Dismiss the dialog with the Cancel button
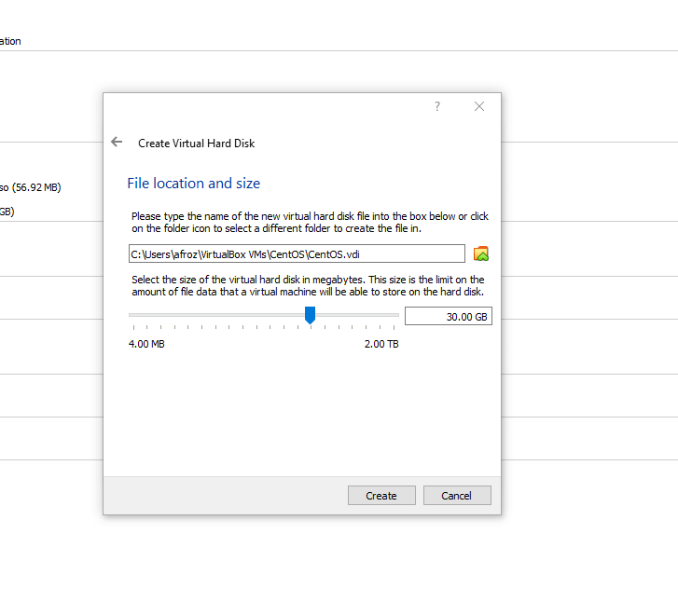The height and width of the screenshot is (616, 678). tap(457, 496)
